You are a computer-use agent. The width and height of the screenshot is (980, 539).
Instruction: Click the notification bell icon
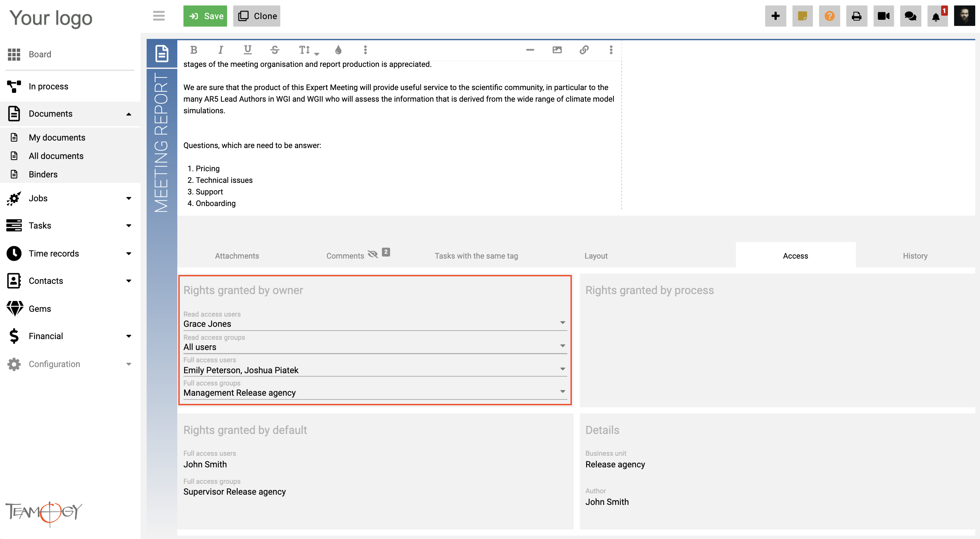click(937, 15)
